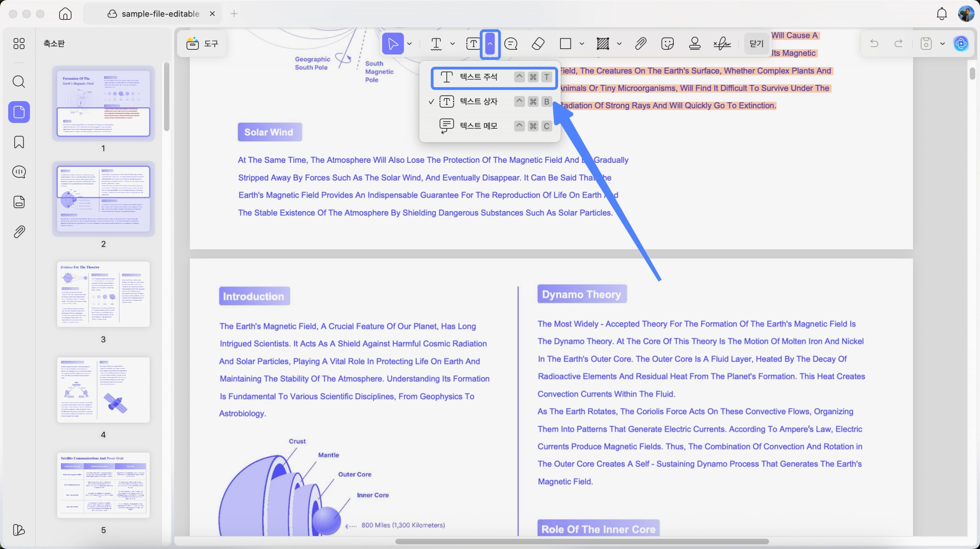Open the search panel icon

click(19, 82)
